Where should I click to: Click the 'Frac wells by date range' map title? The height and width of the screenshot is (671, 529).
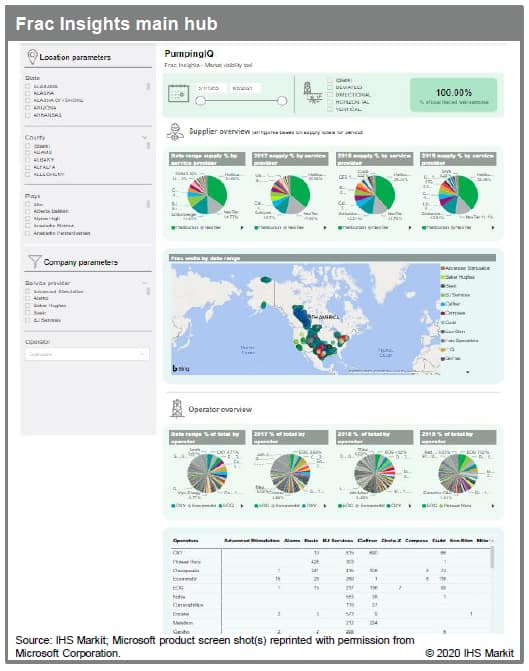(x=205, y=258)
